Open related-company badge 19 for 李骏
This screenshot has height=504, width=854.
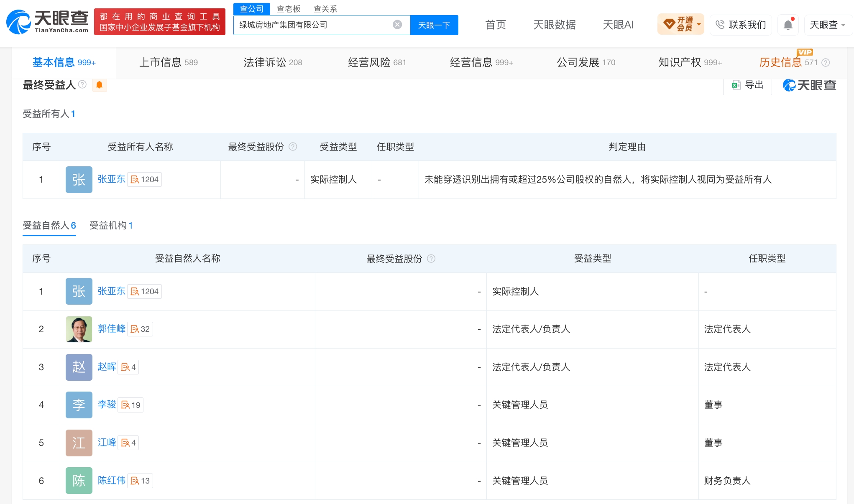click(x=131, y=405)
